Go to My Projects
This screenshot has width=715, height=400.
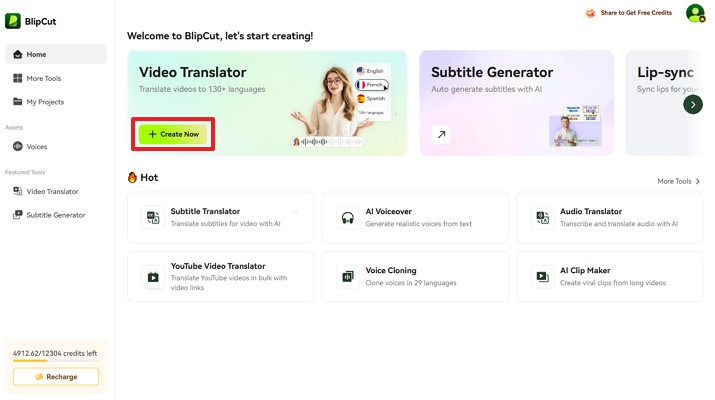(x=56, y=102)
